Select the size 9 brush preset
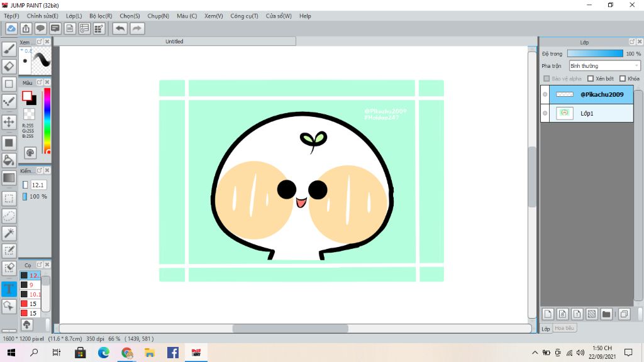This screenshot has height=362, width=644. point(31,285)
